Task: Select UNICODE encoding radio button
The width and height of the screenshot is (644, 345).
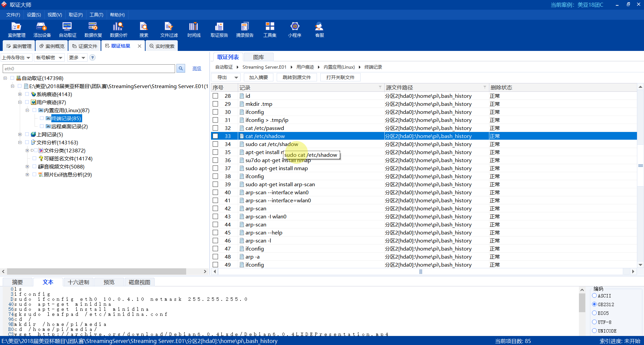Action: pos(594,331)
